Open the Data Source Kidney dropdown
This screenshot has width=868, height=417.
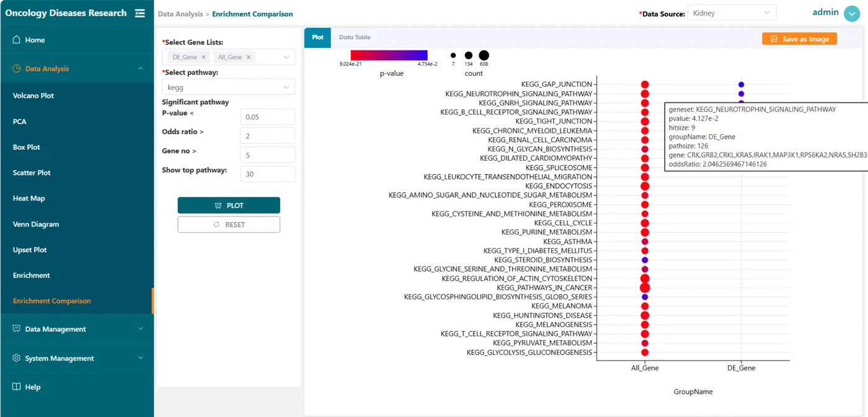click(x=732, y=13)
